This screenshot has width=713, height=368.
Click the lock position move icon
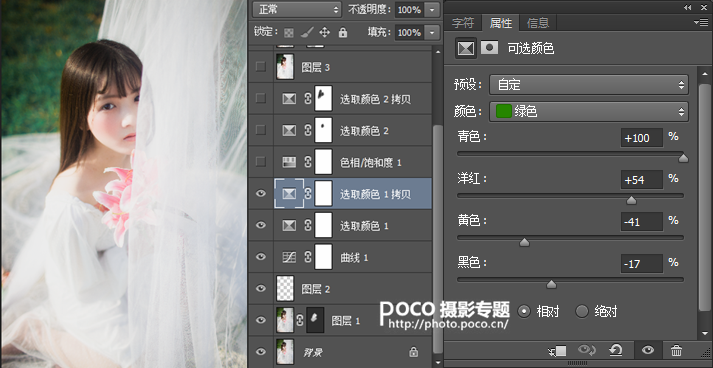click(324, 32)
